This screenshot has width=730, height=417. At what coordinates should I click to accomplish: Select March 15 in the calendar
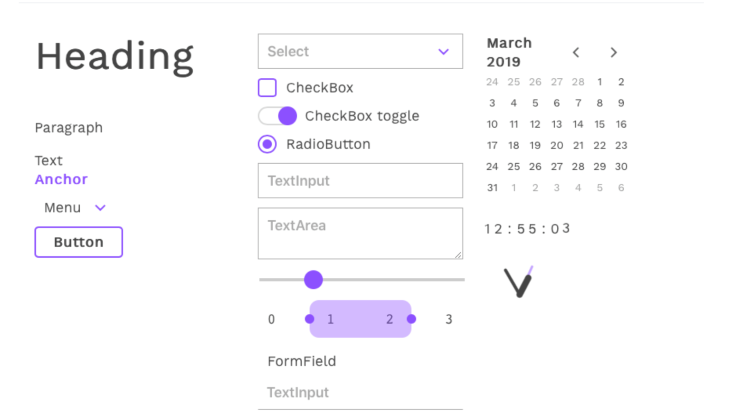(599, 124)
